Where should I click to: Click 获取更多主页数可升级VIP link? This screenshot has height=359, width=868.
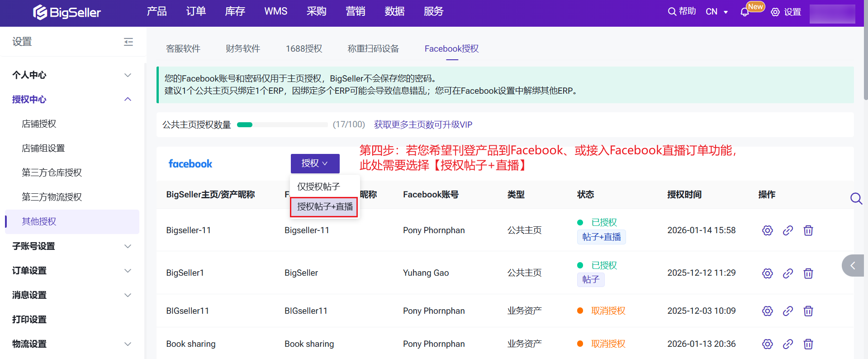click(423, 124)
